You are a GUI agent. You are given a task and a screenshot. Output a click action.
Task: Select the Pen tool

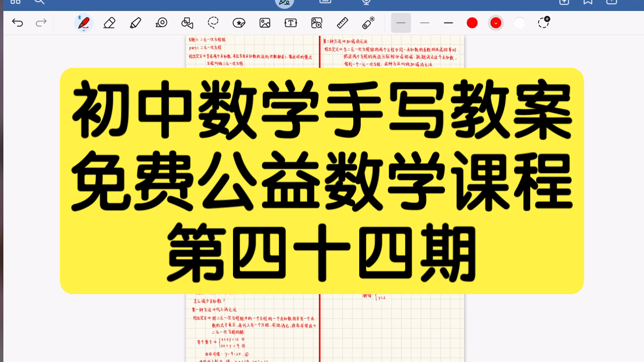[84, 23]
